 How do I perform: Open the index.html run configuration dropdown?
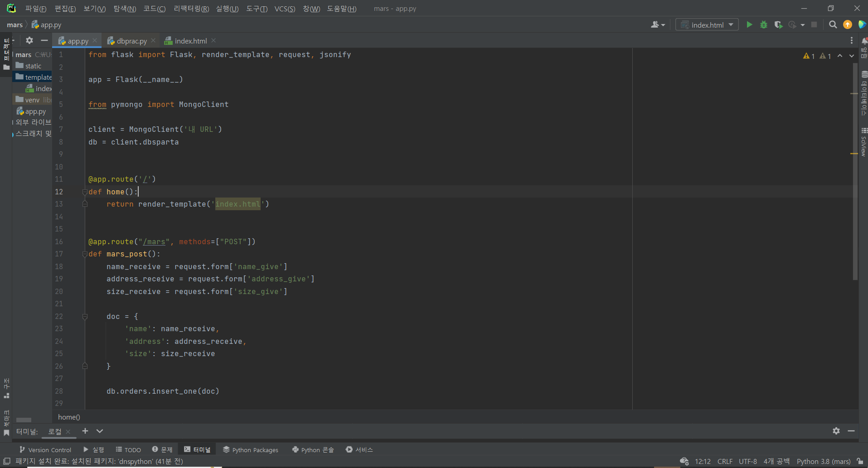pyautogui.click(x=707, y=25)
